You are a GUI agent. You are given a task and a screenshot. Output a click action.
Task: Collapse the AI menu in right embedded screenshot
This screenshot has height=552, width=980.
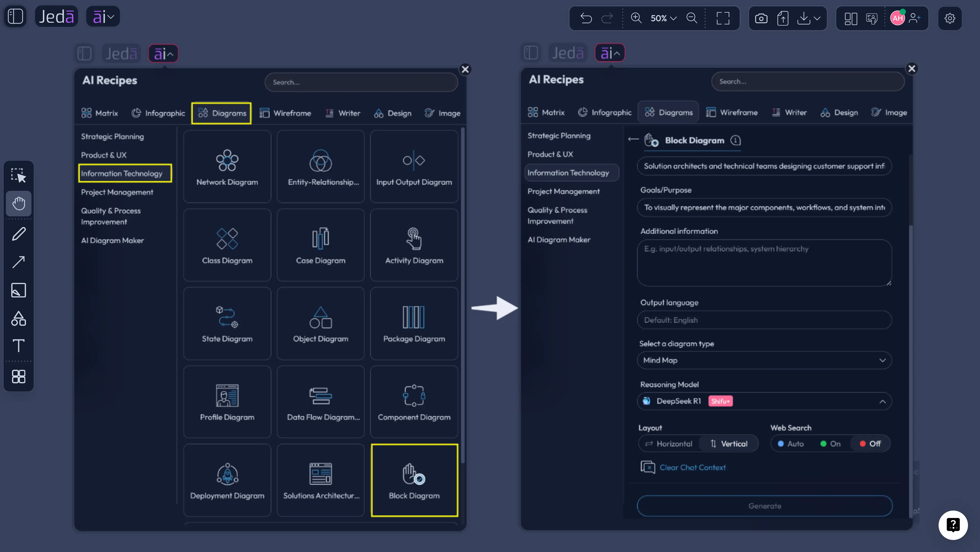[610, 53]
